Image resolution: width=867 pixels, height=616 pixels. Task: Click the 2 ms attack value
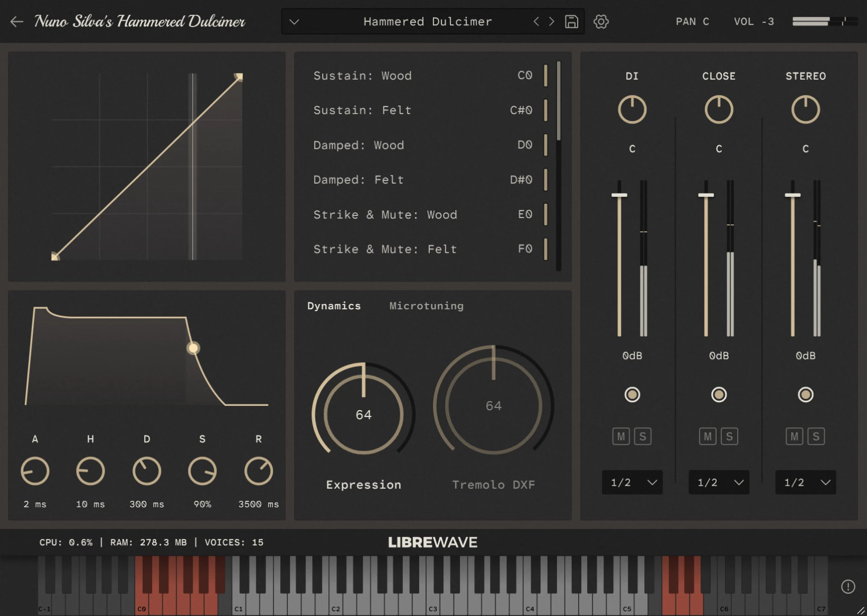pos(35,505)
